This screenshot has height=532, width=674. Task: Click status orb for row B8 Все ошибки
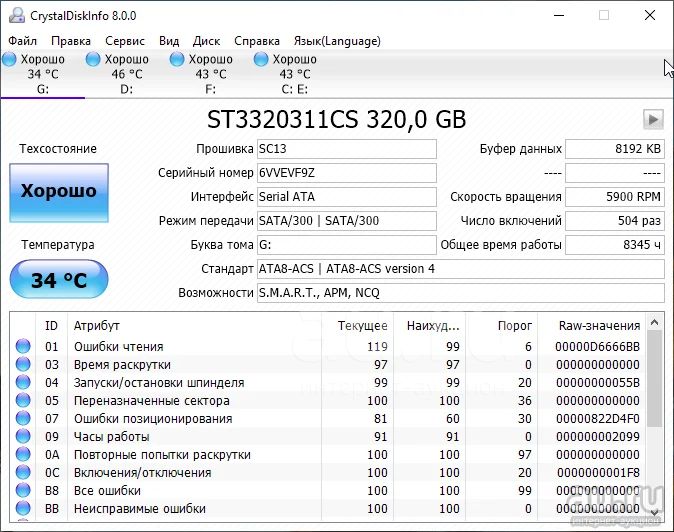[23, 490]
